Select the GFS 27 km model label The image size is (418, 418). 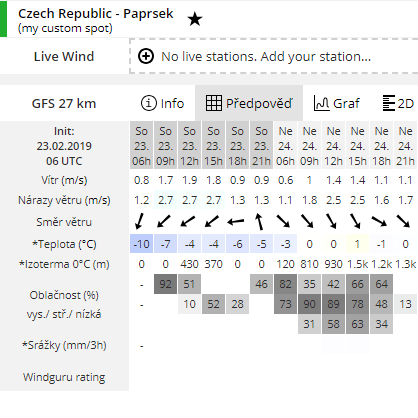pyautogui.click(x=64, y=103)
